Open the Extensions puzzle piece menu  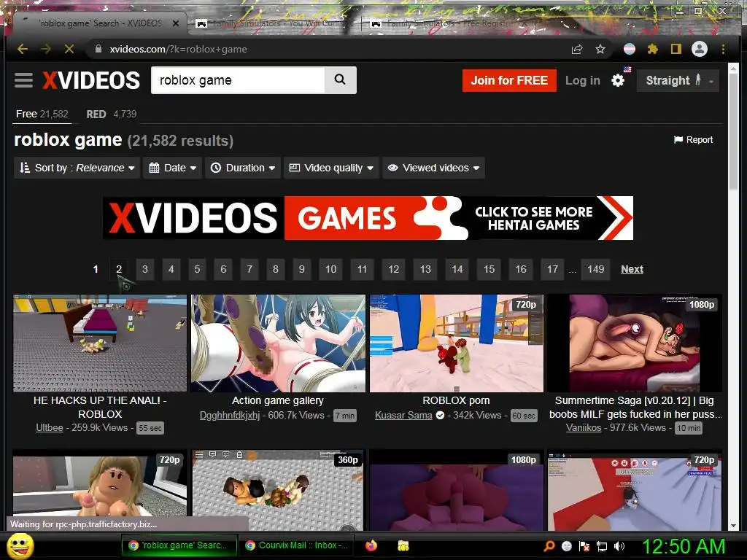(x=653, y=49)
